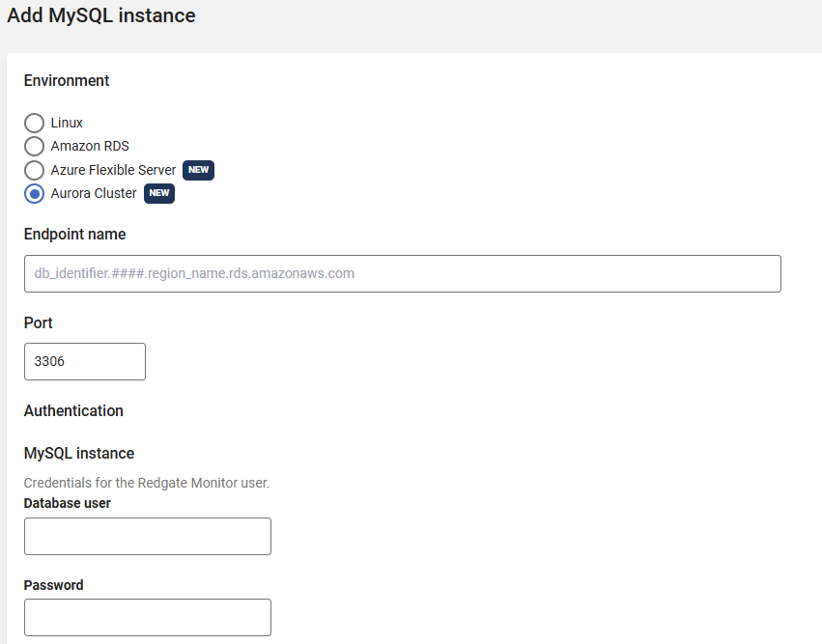Viewport: 822px width, 644px height.
Task: Click the 'Add MySQL instance' page title
Action: 101,15
